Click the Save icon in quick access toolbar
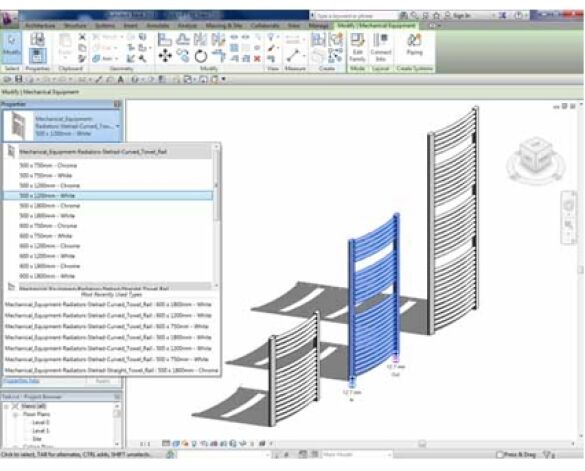The image size is (585, 471). 18,79
